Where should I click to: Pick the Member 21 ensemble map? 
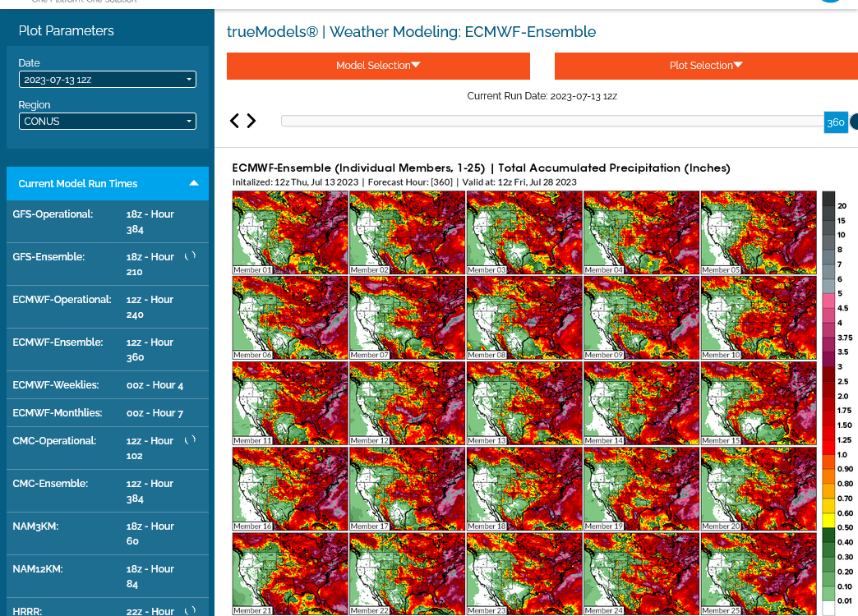[x=290, y=574]
